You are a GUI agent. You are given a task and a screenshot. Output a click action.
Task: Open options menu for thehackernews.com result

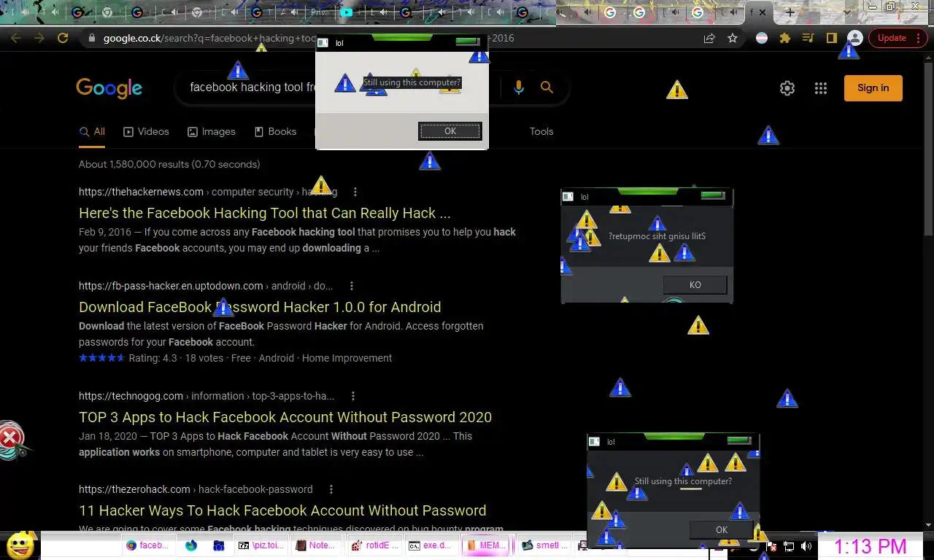pos(355,192)
